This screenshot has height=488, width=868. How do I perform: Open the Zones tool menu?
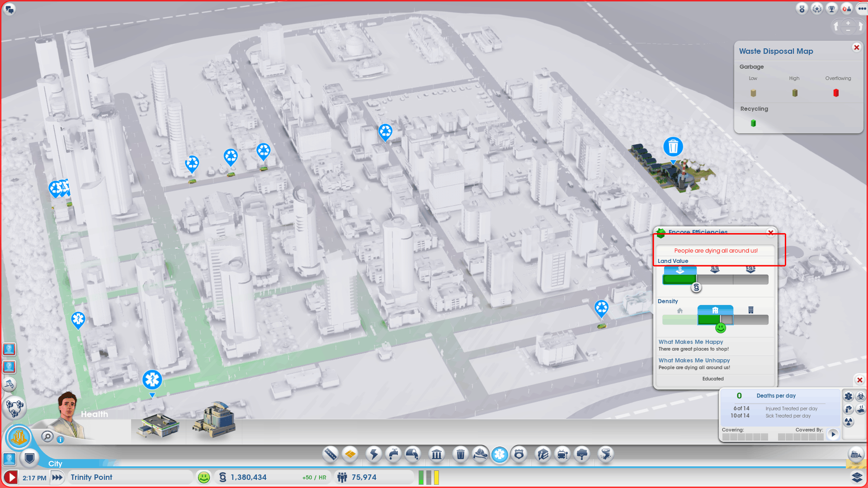pyautogui.click(x=350, y=454)
